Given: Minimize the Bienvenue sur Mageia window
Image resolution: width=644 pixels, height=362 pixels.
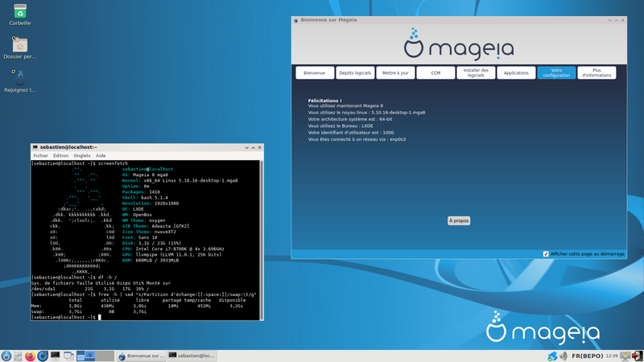Looking at the screenshot, I should [x=610, y=20].
